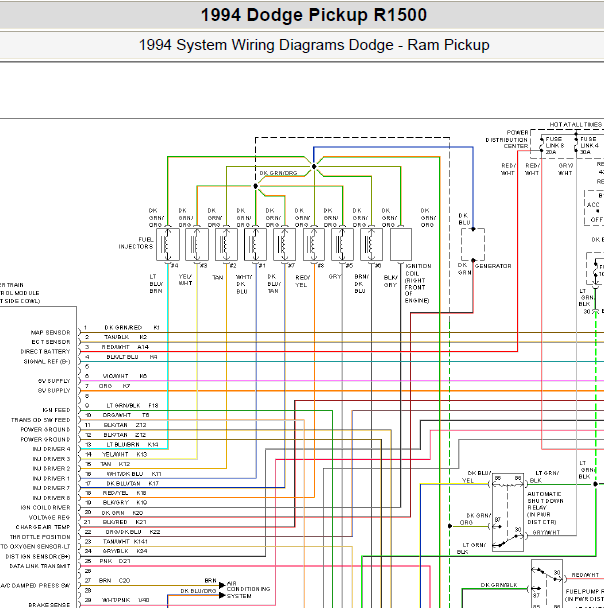This screenshot has height=608, width=604.
Task: Click the "VOLTAGE REG" pin label
Action: coord(49,518)
